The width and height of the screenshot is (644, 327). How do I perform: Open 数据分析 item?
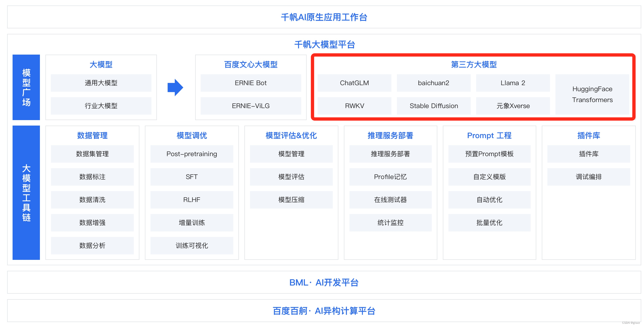point(92,246)
